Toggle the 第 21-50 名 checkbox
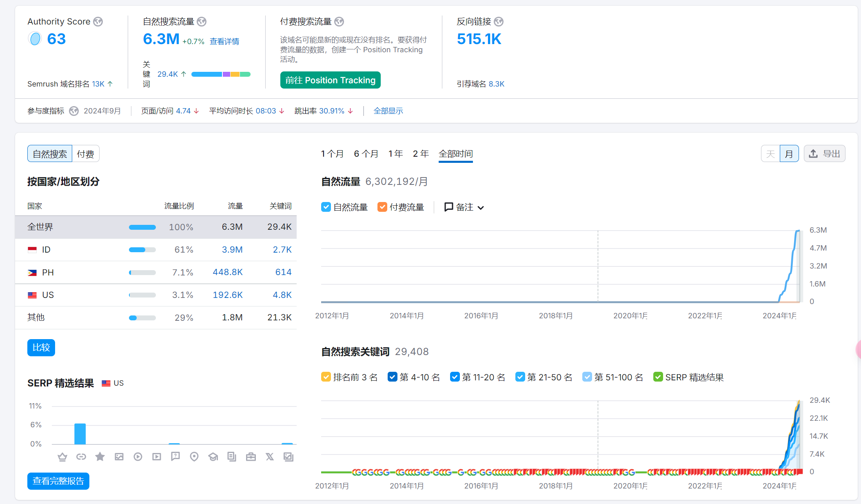 520,377
